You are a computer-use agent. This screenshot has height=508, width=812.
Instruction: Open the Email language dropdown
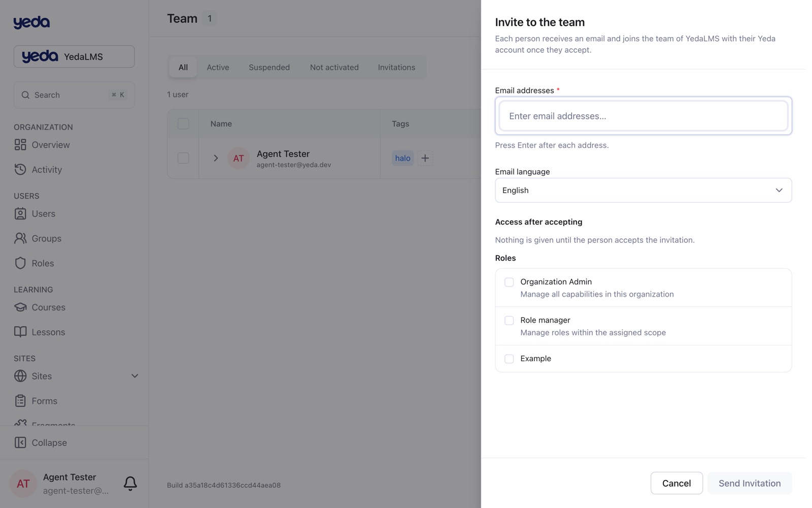tap(644, 190)
